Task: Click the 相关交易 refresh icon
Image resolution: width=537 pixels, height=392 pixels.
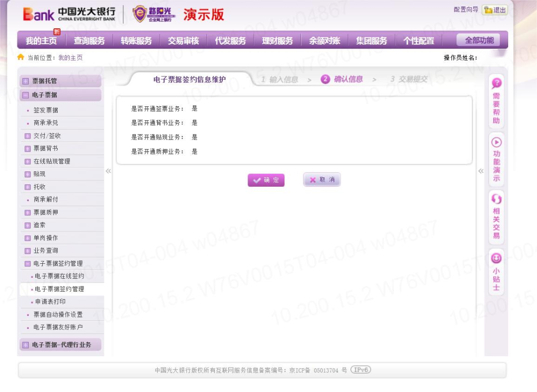Action: 496,199
